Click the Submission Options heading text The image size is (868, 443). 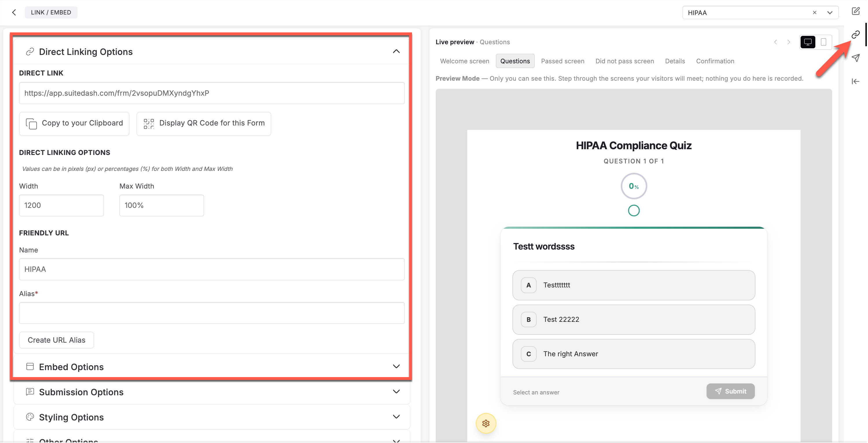click(x=81, y=392)
